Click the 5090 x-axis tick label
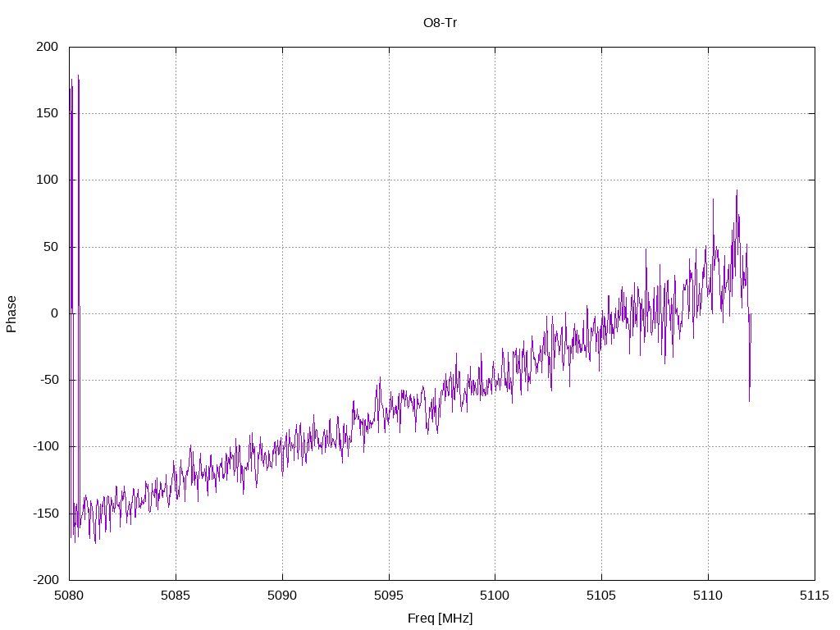This screenshot has height=630, width=840. pyautogui.click(x=282, y=596)
